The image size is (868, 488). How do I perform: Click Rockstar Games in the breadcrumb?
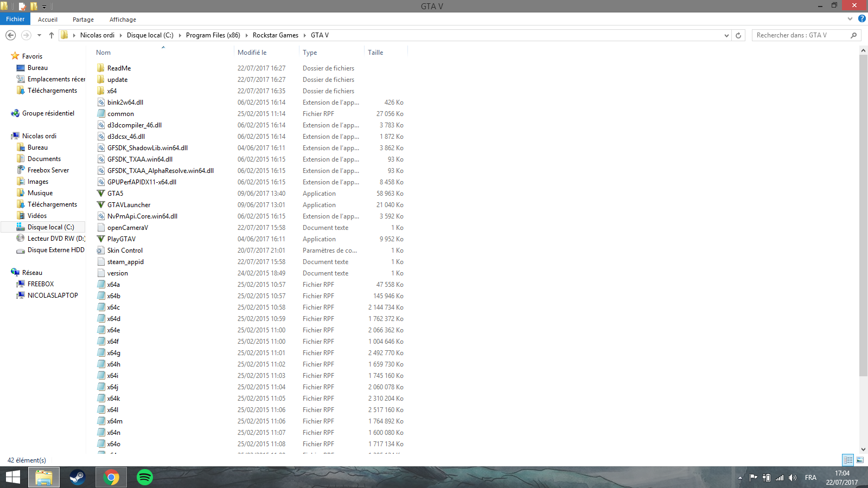coord(276,35)
